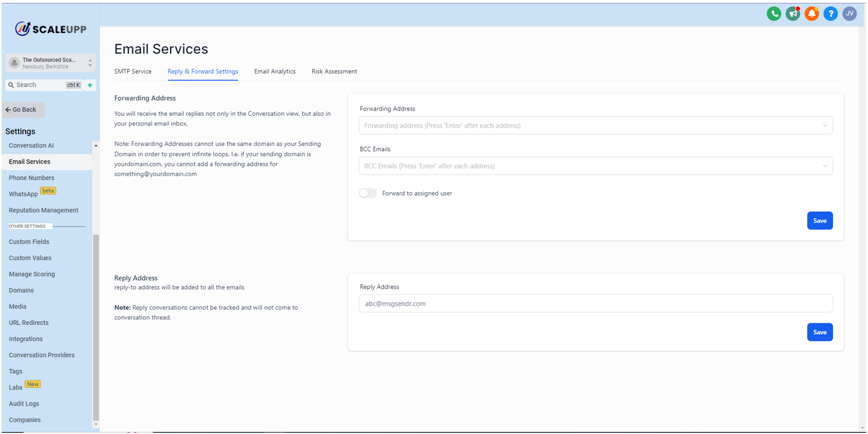This screenshot has height=434, width=868.
Task: Save the Reply Address setting
Action: (819, 332)
